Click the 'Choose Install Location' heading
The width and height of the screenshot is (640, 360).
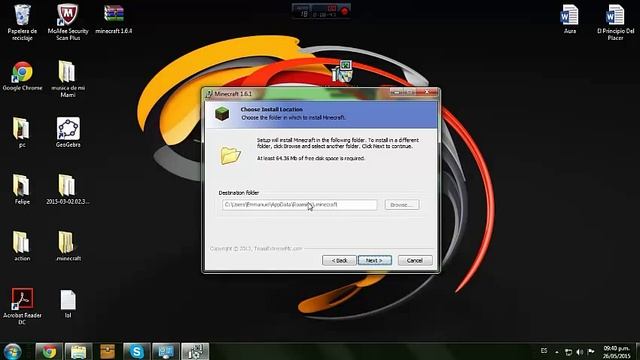[271, 109]
